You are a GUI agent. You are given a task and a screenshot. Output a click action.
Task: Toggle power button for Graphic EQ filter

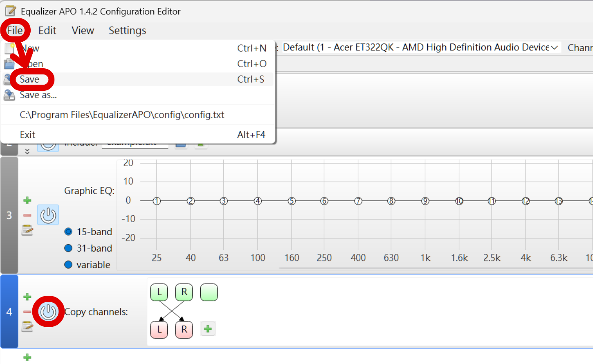(x=48, y=215)
